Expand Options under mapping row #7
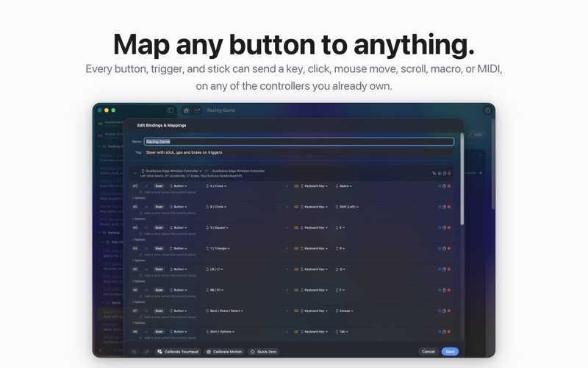This screenshot has width=588, height=368. click(x=139, y=322)
